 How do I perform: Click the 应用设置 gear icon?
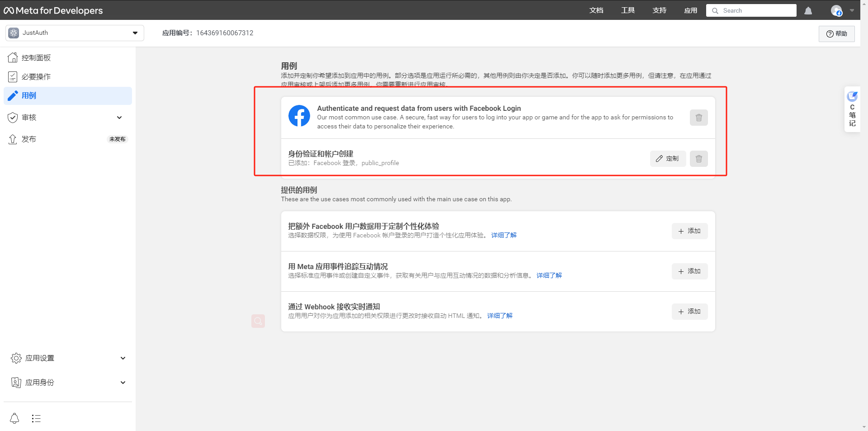tap(16, 358)
